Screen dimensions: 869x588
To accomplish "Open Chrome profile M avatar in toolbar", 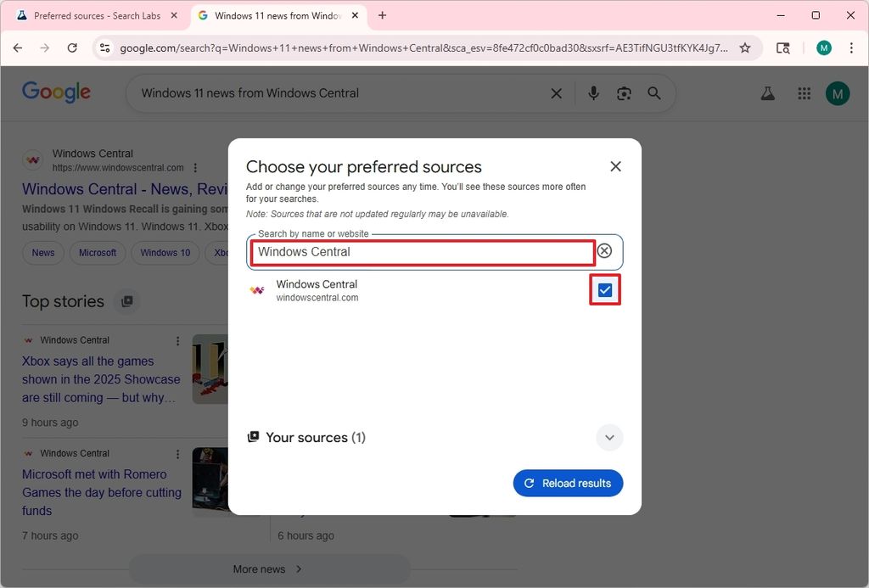I will pyautogui.click(x=823, y=48).
